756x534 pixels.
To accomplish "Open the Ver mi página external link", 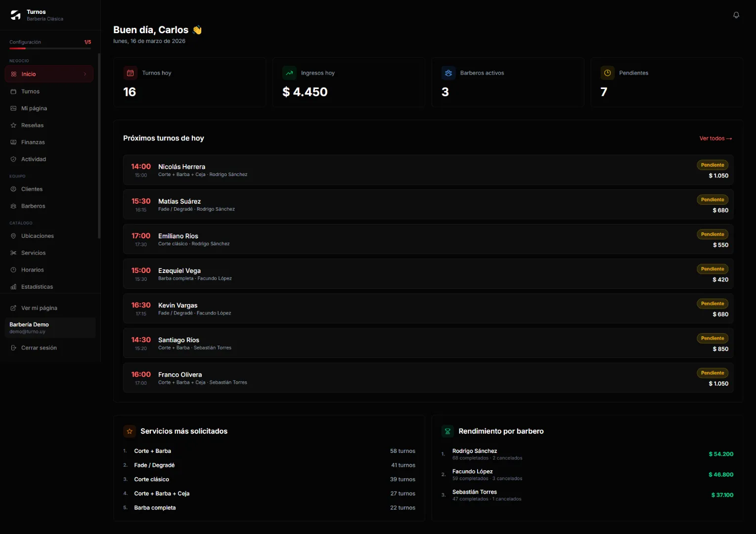I will tap(39, 308).
